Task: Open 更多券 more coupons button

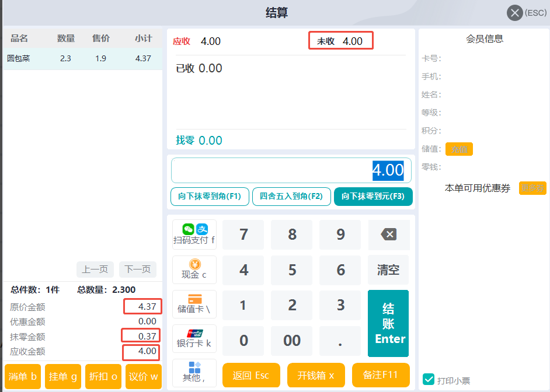Action: [x=532, y=188]
